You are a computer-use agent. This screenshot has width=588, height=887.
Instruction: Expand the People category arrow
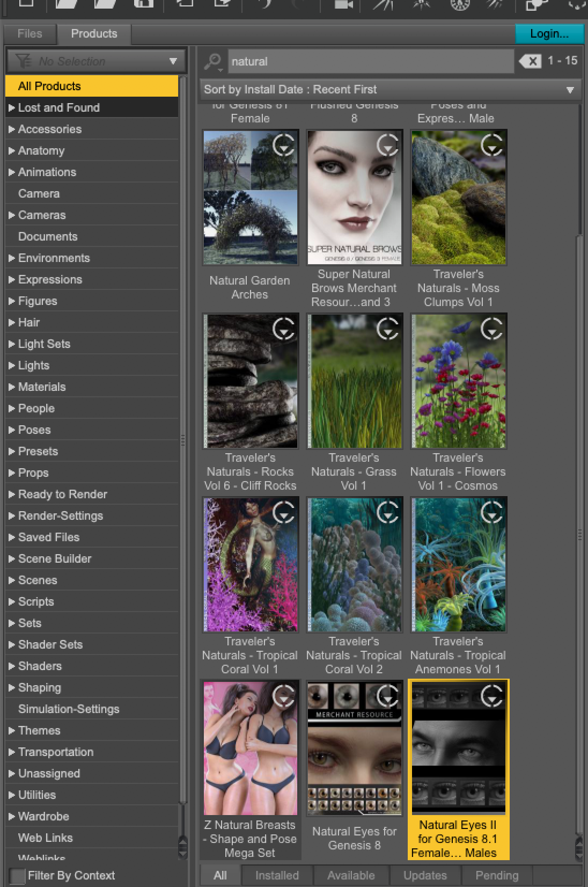point(12,408)
